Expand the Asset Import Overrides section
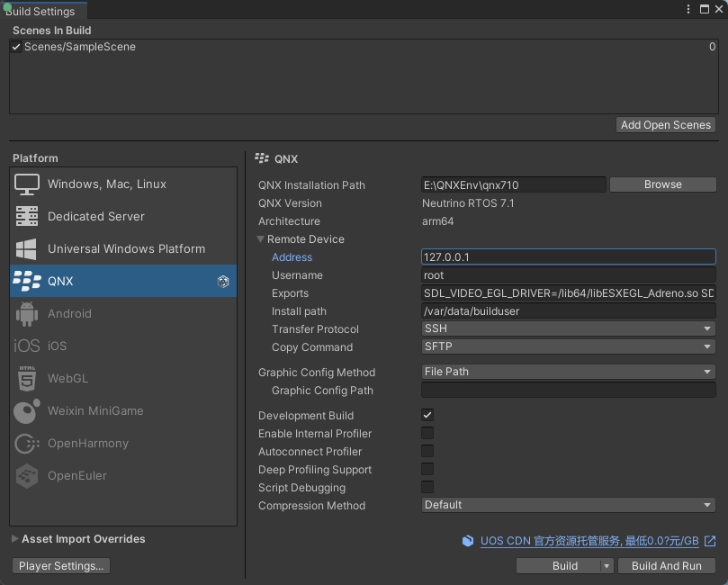Image resolution: width=728 pixels, height=585 pixels. tap(13, 539)
